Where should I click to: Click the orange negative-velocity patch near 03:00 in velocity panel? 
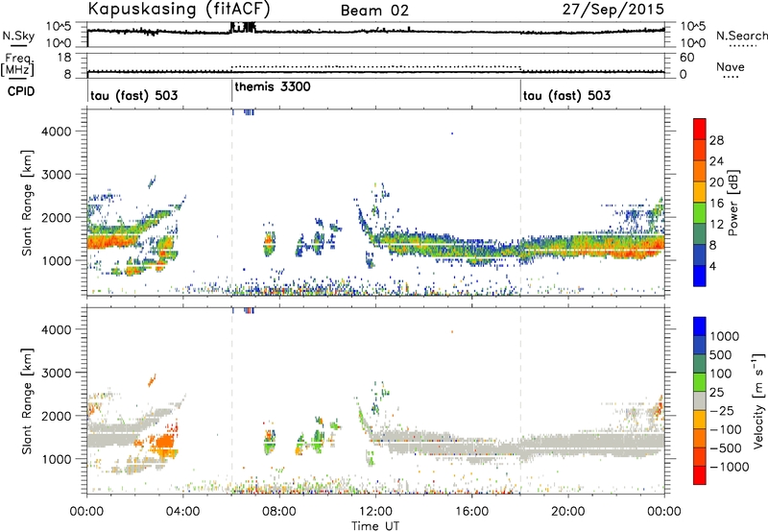click(x=164, y=444)
